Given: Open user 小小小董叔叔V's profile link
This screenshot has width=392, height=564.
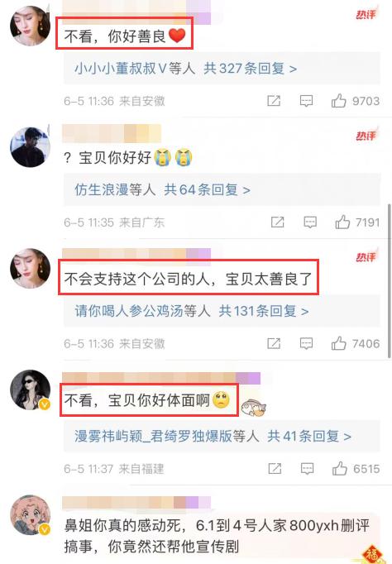Looking at the screenshot, I should [121, 69].
